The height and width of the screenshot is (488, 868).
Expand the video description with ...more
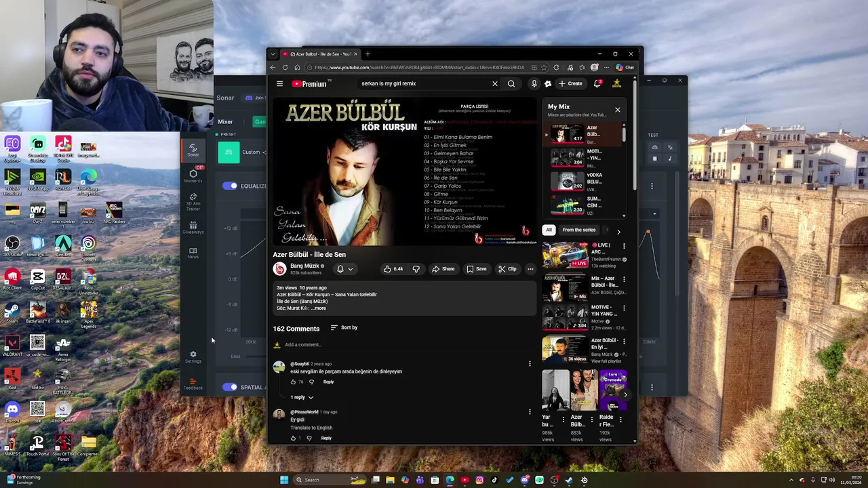click(x=318, y=308)
